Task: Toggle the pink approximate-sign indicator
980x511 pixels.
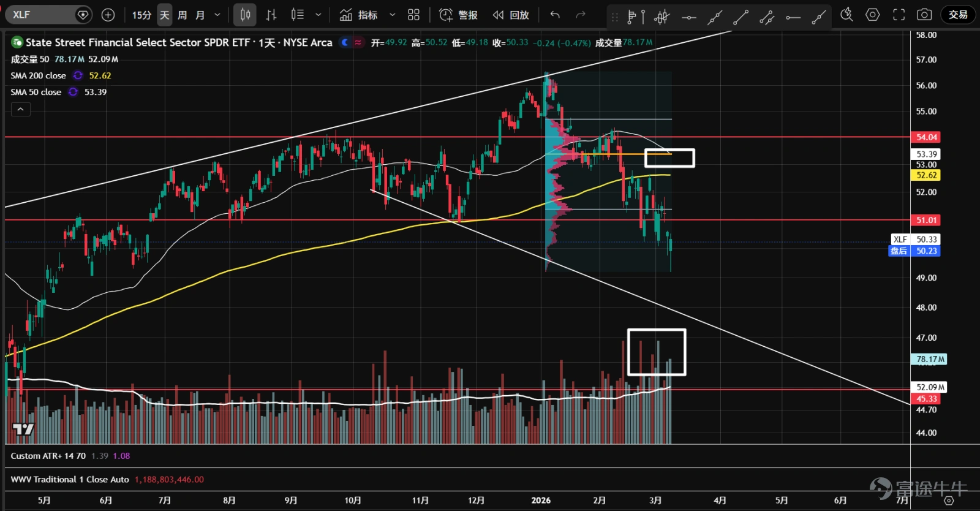Action: [x=358, y=42]
